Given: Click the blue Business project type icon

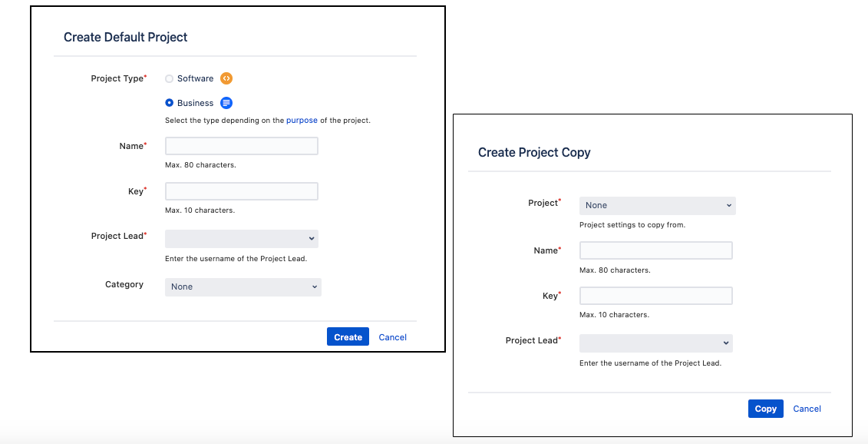Looking at the screenshot, I should click(226, 103).
